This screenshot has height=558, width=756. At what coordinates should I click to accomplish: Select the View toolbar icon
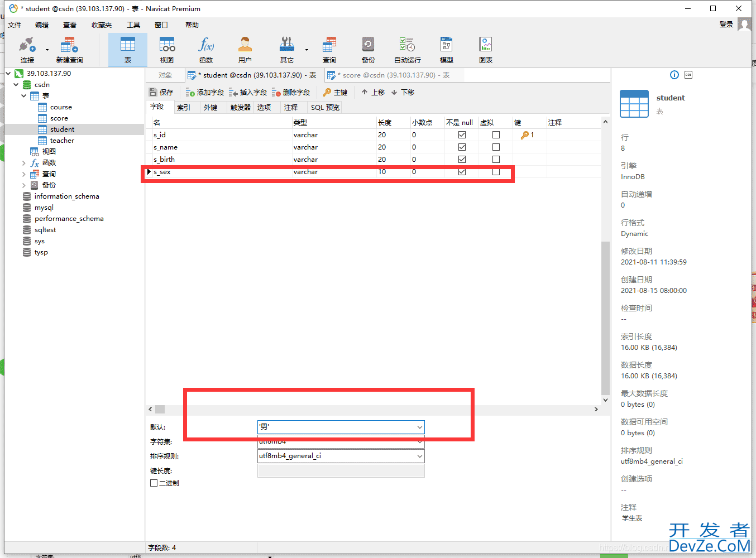point(167,50)
